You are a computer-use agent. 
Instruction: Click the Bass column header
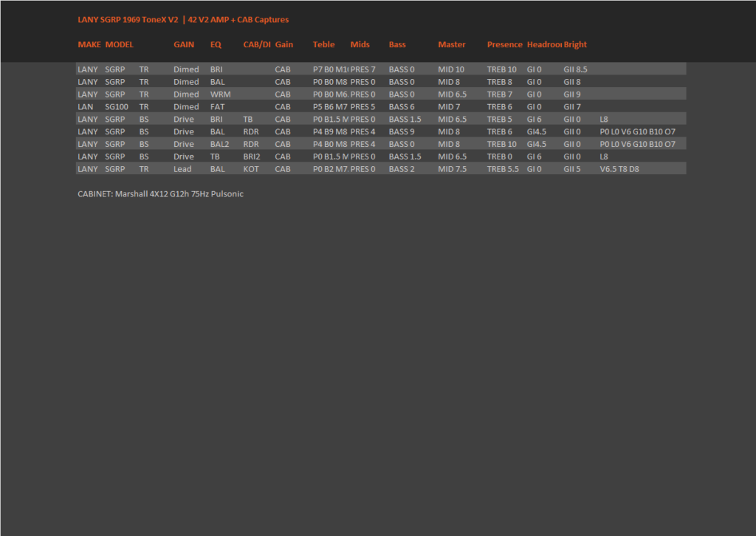(397, 44)
